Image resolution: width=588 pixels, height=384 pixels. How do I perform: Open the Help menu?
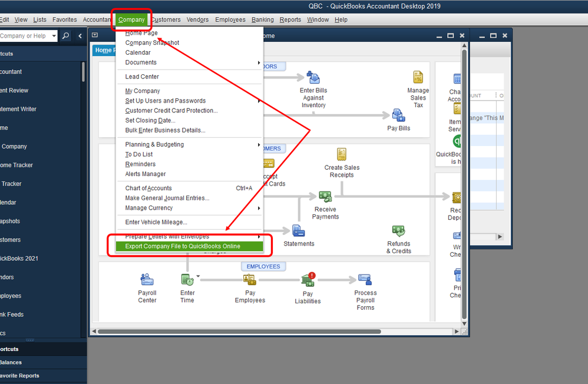click(341, 19)
